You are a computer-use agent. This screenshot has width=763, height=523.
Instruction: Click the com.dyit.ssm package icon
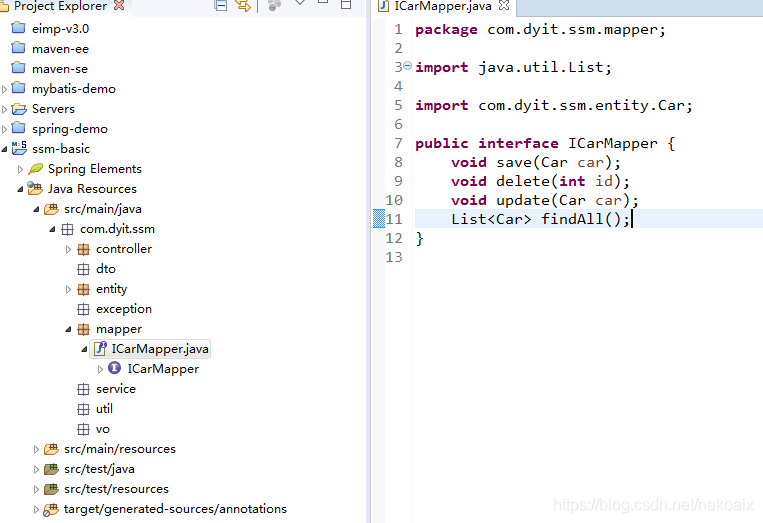[68, 229]
